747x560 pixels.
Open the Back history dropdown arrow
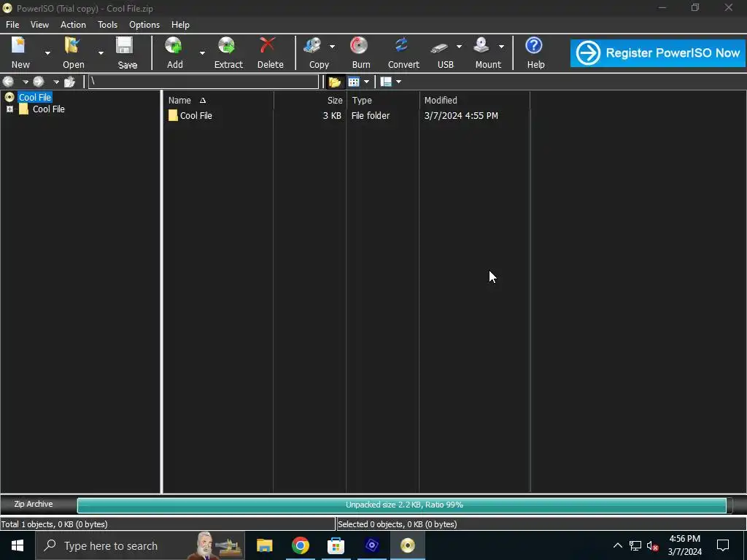point(26,82)
